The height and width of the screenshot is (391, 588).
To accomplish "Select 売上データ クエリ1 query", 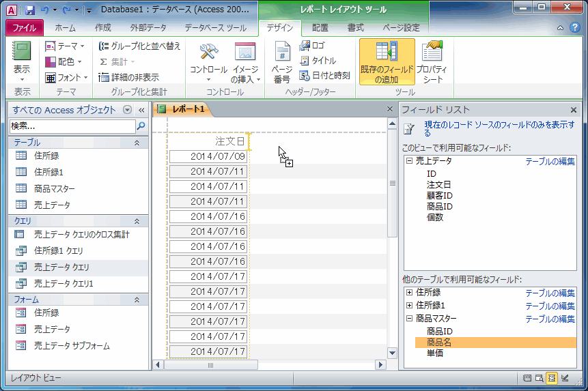I will pos(78,283).
